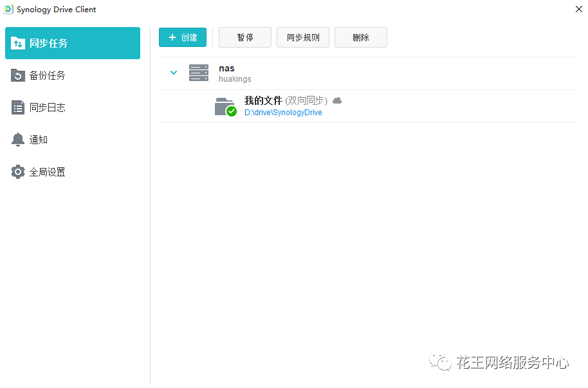Select the nas server name text
588x388 pixels.
pyautogui.click(x=226, y=68)
